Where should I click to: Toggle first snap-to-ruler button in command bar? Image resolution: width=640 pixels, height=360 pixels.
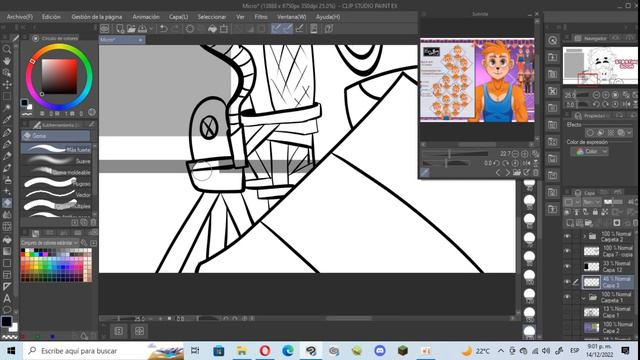click(x=276, y=29)
